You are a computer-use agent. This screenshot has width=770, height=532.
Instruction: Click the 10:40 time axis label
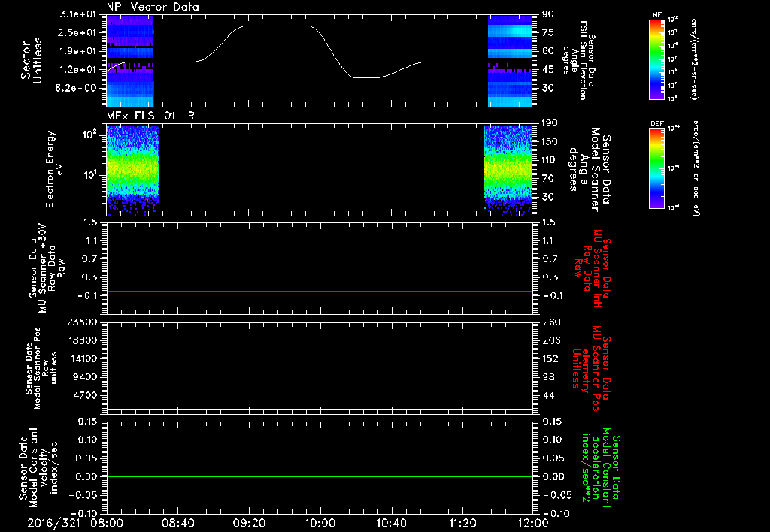pos(391,523)
